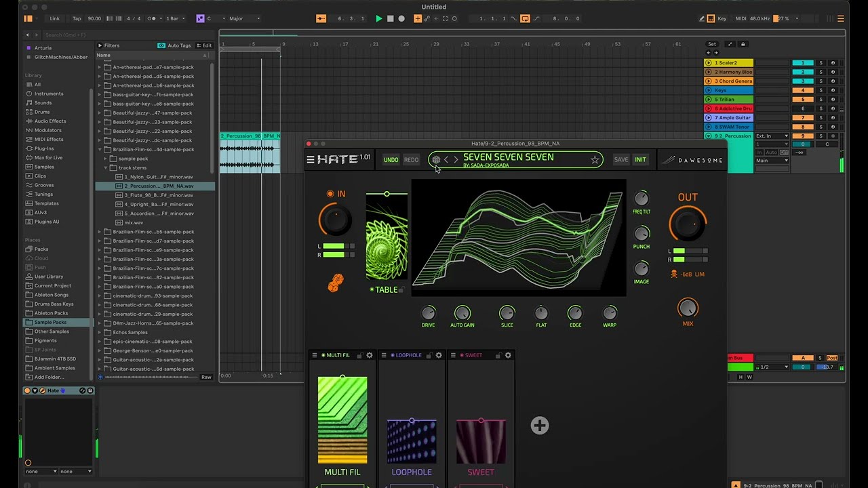This screenshot has height=488, width=868.
Task: Click the green spiral TABLE thumbnail
Action: coord(387,237)
